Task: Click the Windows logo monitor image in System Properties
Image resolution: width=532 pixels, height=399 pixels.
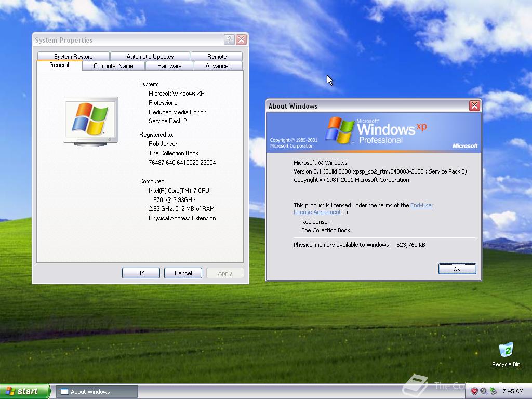Action: pyautogui.click(x=91, y=122)
